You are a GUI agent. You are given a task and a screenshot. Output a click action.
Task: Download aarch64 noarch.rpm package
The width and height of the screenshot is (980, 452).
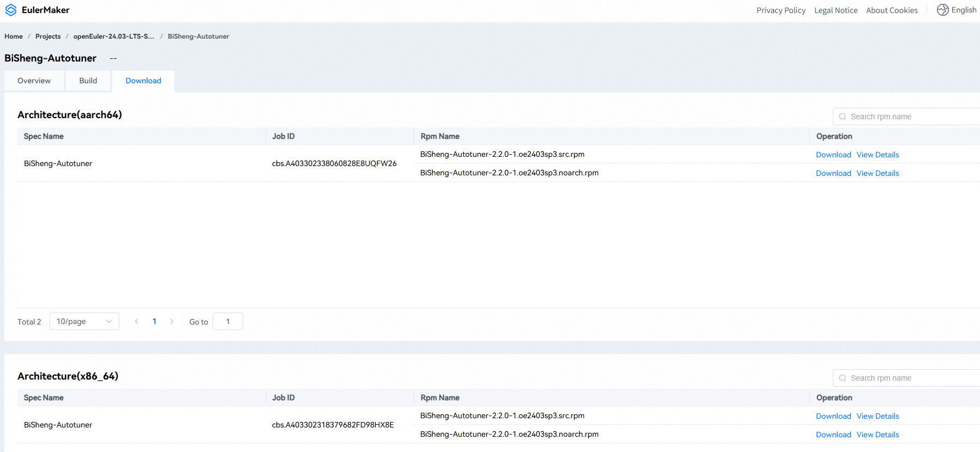833,173
